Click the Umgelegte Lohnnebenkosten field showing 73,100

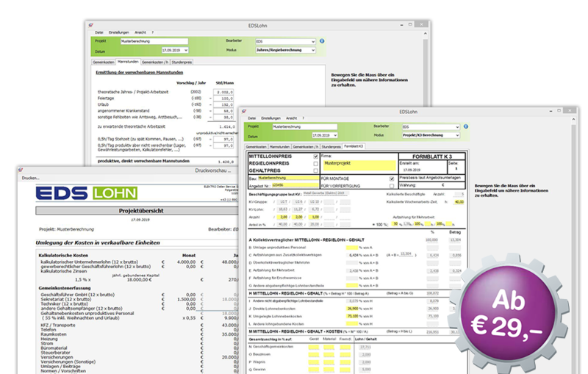coord(353,316)
